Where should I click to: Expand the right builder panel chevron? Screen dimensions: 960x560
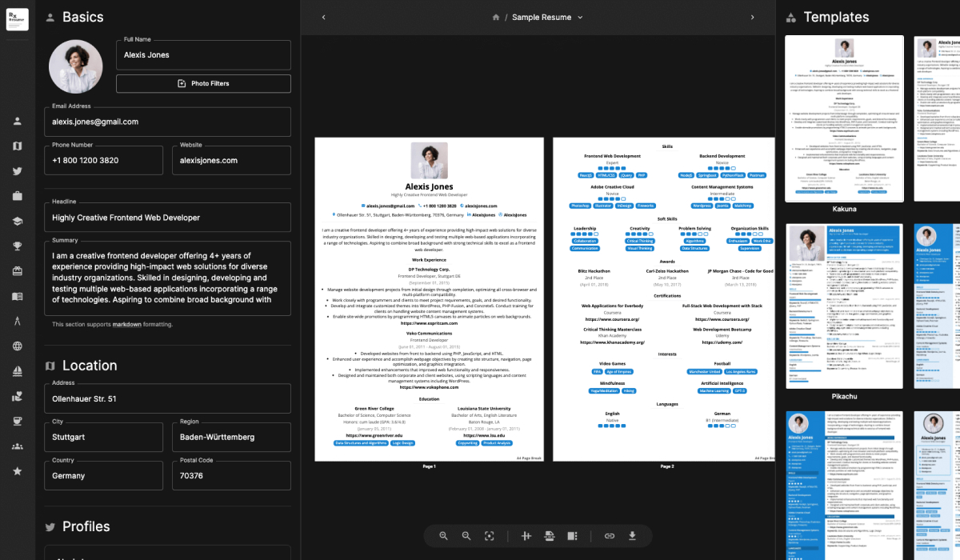(x=752, y=17)
